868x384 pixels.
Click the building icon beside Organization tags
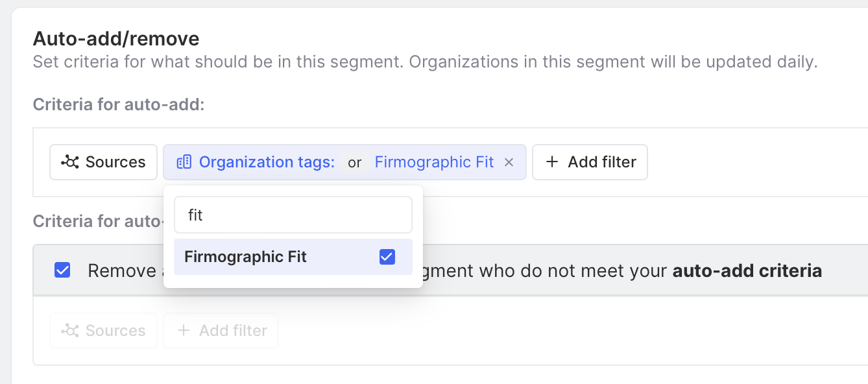point(184,162)
